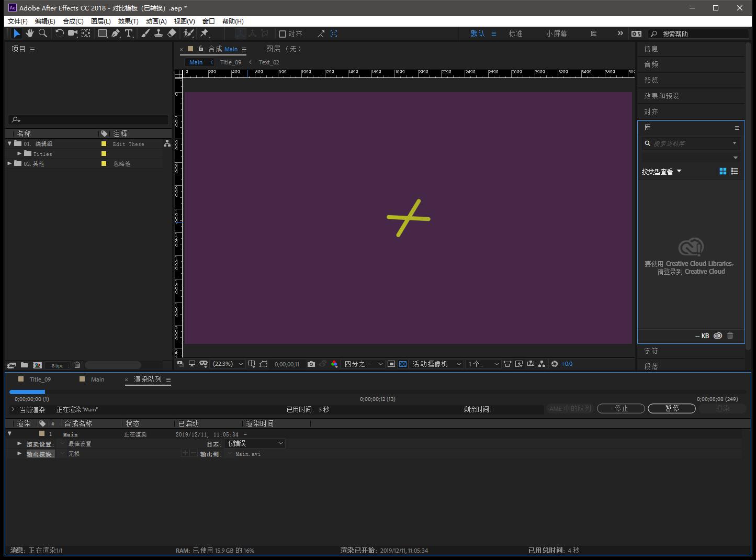Click the project trash delete icon
The width and height of the screenshot is (756, 560).
[77, 365]
